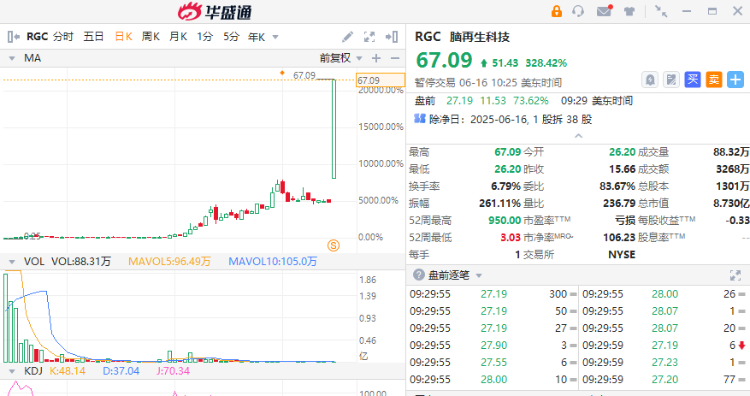This screenshot has width=750, height=396.
Task: Click the blue 买 buy button
Action: [x=693, y=79]
